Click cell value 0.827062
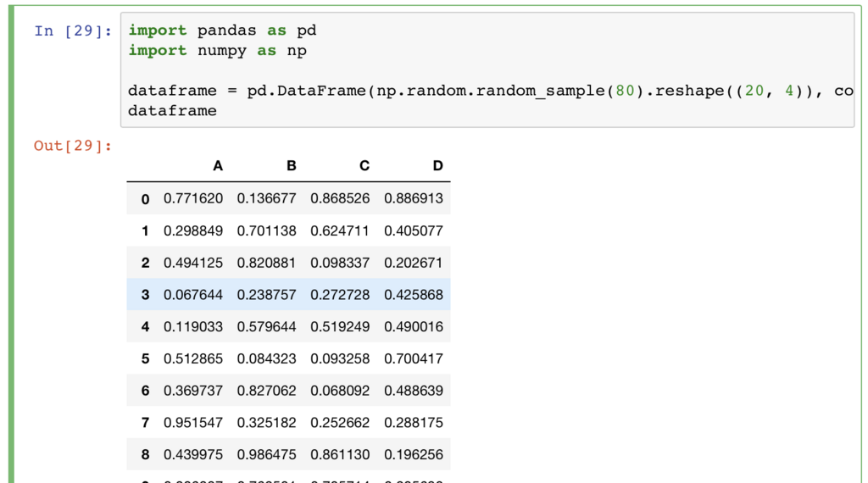Image resolution: width=868 pixels, height=483 pixels. 267,391
